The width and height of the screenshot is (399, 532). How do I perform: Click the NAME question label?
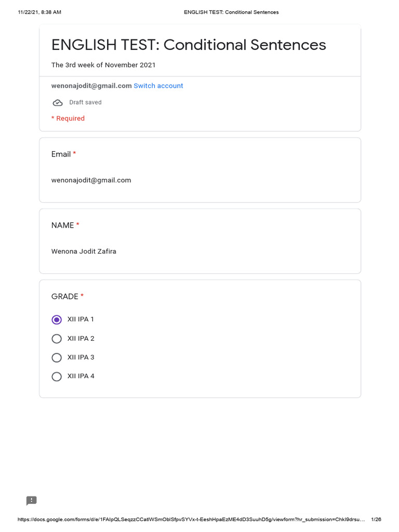(62, 225)
